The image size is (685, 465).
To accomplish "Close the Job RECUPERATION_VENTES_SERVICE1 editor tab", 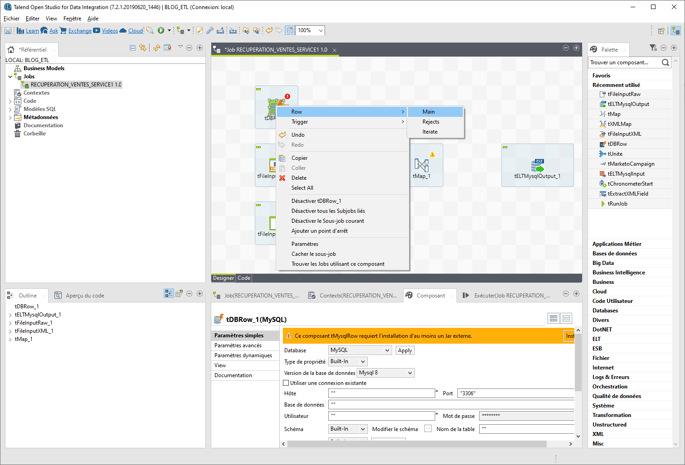I will point(334,50).
